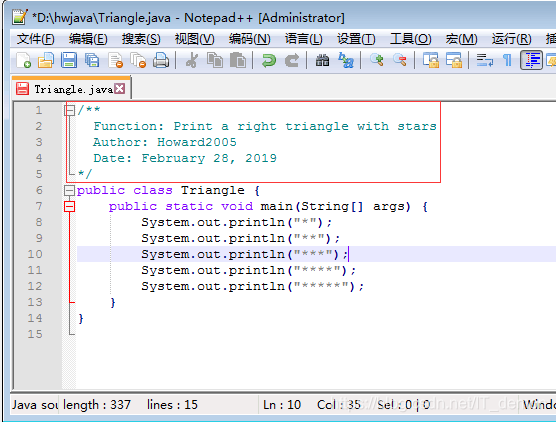Click the 'Date: February 28, 2019' line
Viewport: 556px width, 422px height.
point(185,158)
